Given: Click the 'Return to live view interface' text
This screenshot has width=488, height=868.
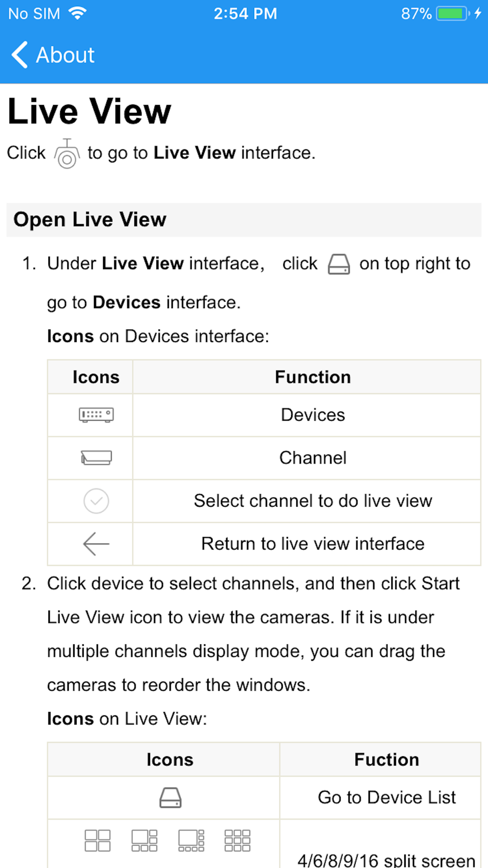Looking at the screenshot, I should (313, 544).
